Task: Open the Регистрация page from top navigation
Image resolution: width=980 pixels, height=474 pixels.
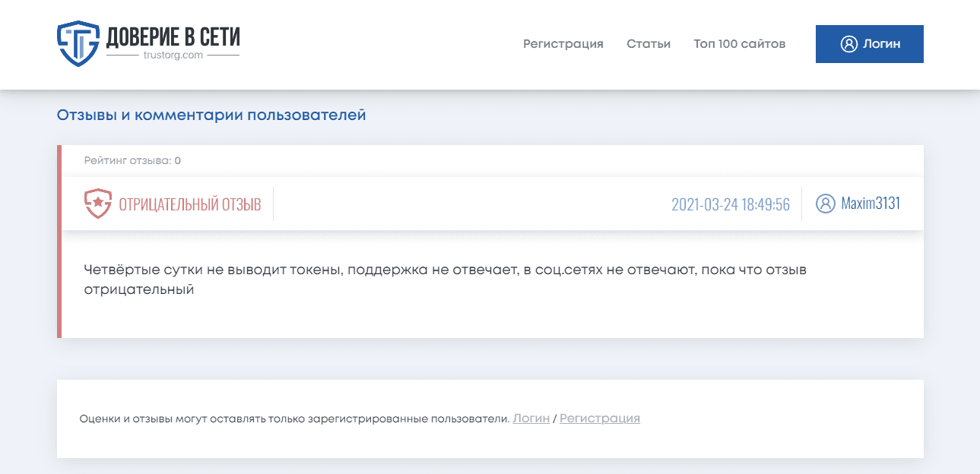Action: (x=563, y=44)
